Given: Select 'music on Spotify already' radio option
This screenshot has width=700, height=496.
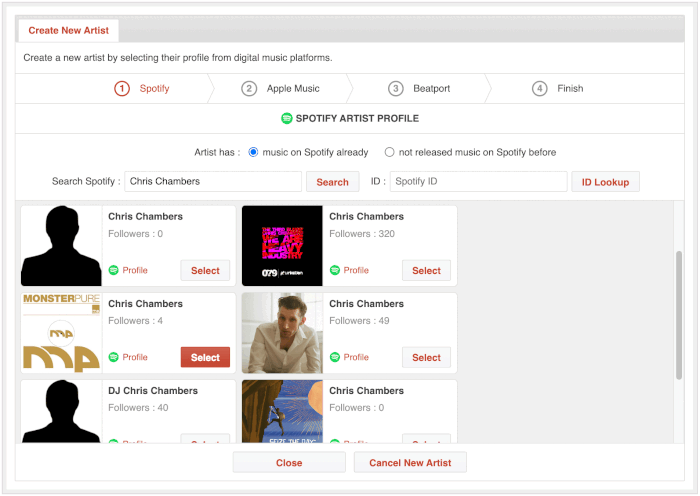Looking at the screenshot, I should click(x=253, y=152).
